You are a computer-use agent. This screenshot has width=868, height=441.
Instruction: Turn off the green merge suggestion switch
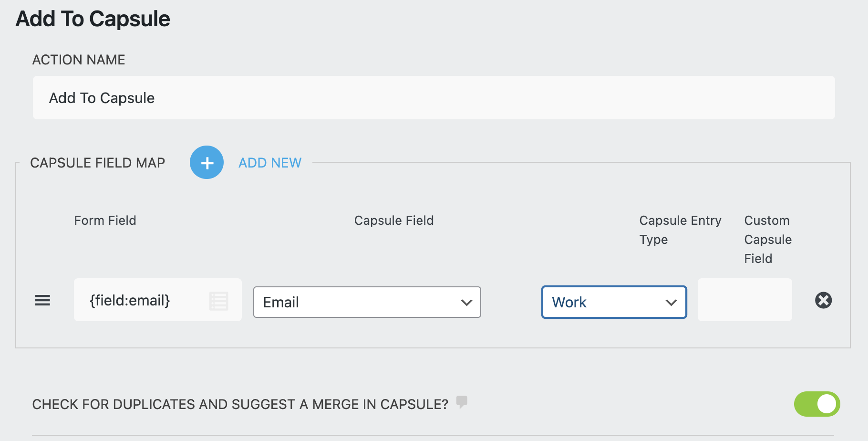click(x=816, y=404)
